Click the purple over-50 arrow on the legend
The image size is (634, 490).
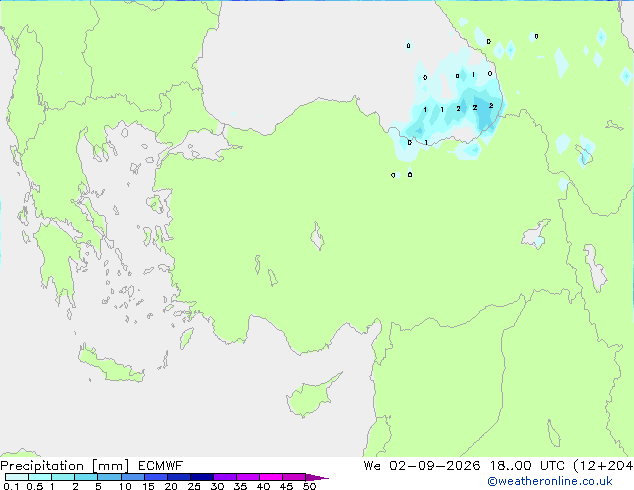click(x=317, y=477)
